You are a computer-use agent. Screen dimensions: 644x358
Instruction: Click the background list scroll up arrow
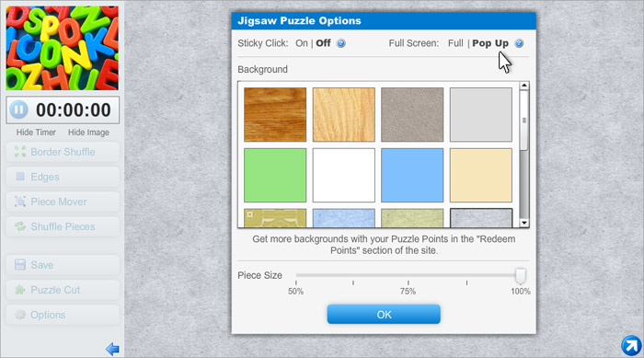coord(523,86)
